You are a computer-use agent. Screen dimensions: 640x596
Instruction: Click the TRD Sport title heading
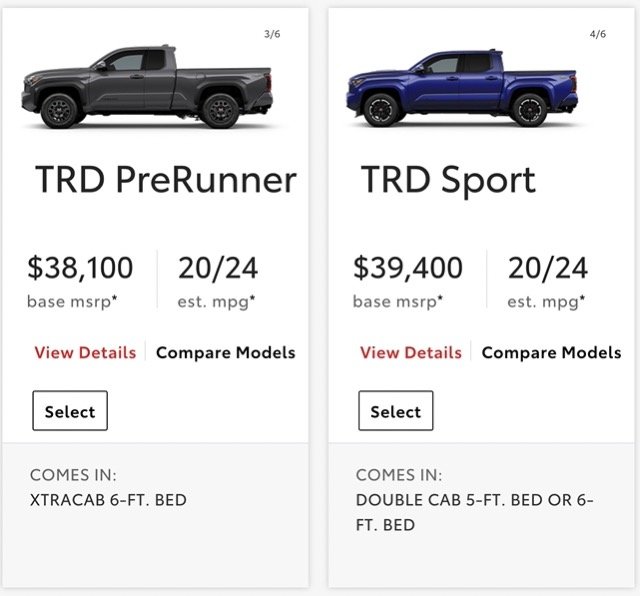448,181
